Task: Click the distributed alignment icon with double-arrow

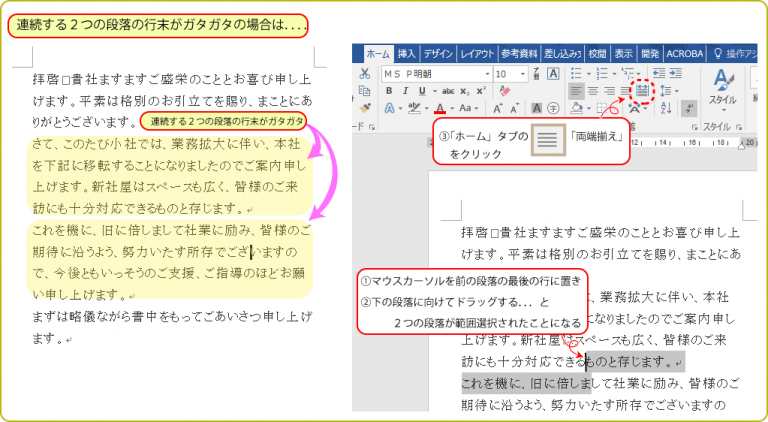Action: 642,91
